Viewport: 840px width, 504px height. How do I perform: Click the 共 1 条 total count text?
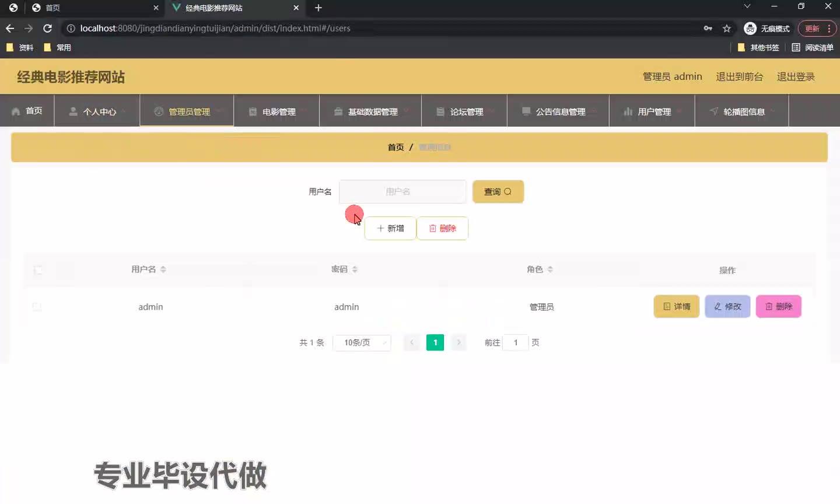point(311,342)
